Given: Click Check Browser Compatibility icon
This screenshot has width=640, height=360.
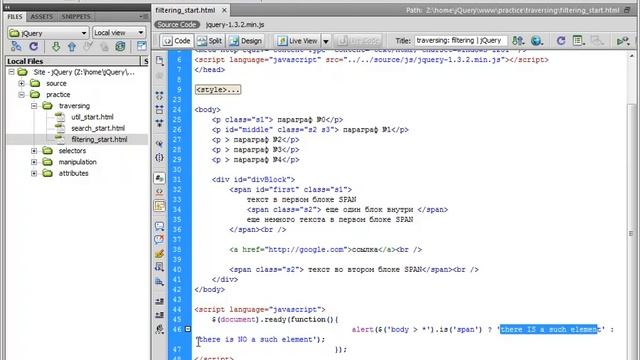Looking at the screenshot, I should pos(623,41).
